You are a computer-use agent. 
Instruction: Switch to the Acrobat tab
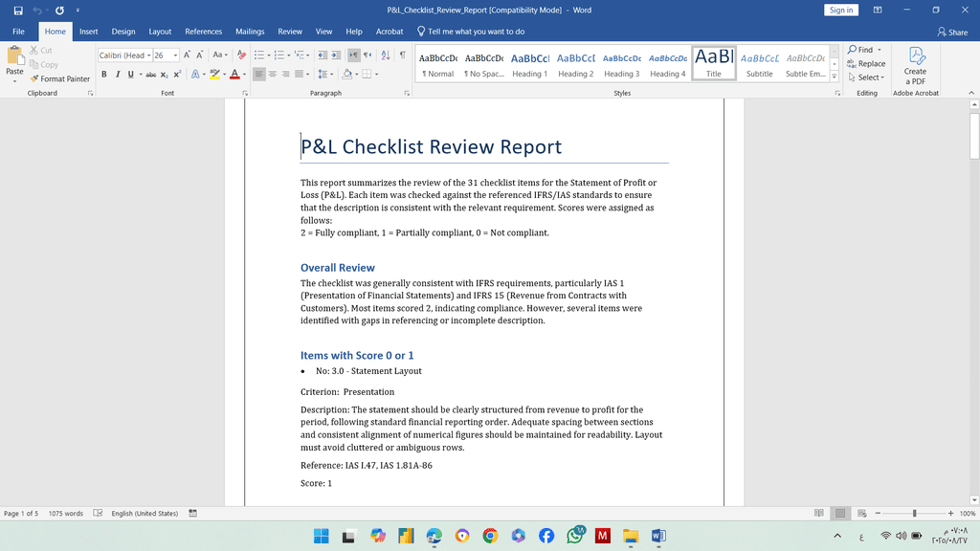coord(390,32)
